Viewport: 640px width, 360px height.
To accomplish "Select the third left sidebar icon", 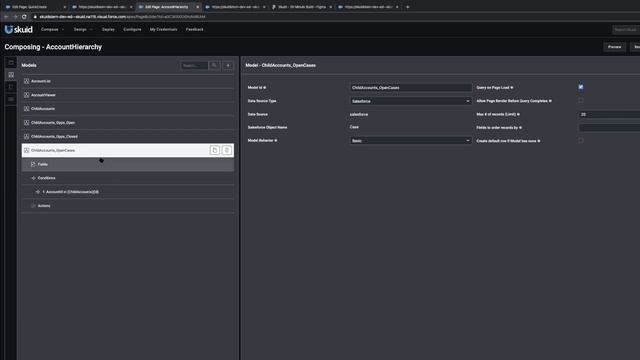I will click(x=11, y=87).
